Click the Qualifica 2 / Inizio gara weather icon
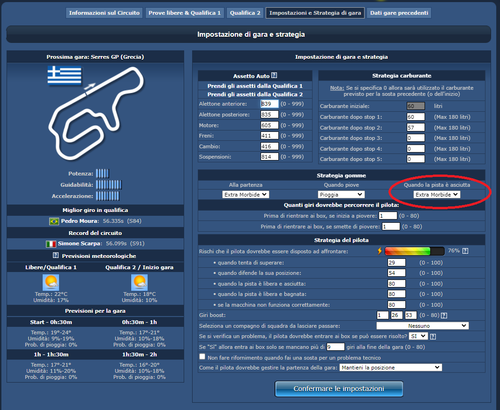The image size is (500, 410). click(139, 282)
